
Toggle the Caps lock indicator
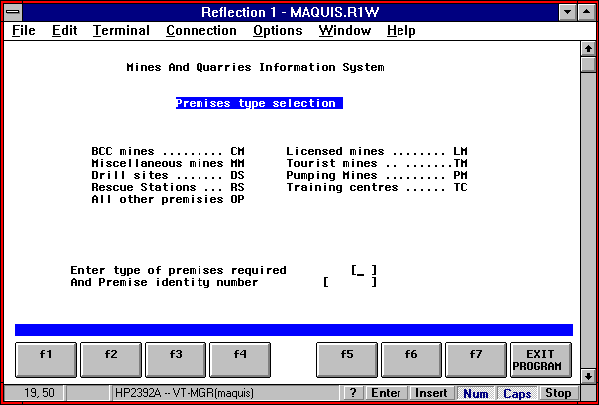517,393
